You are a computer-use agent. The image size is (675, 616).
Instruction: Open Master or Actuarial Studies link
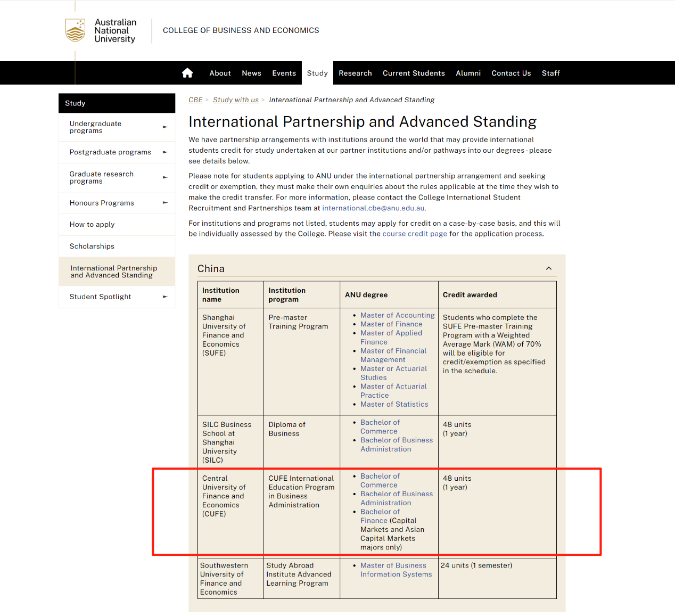tap(393, 373)
